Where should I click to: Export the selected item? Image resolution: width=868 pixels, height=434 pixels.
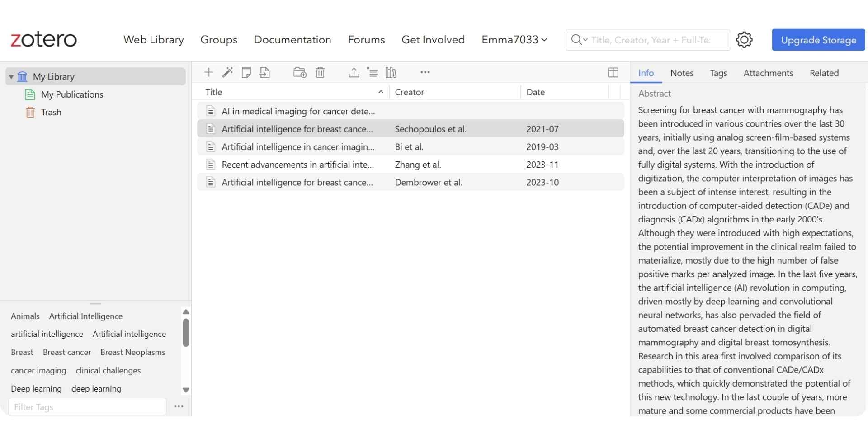point(354,72)
